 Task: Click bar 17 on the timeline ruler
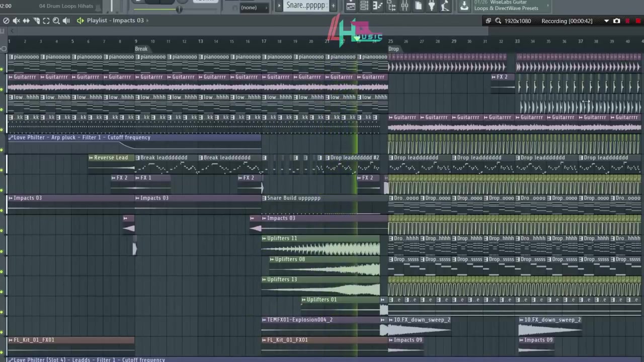pos(264,41)
